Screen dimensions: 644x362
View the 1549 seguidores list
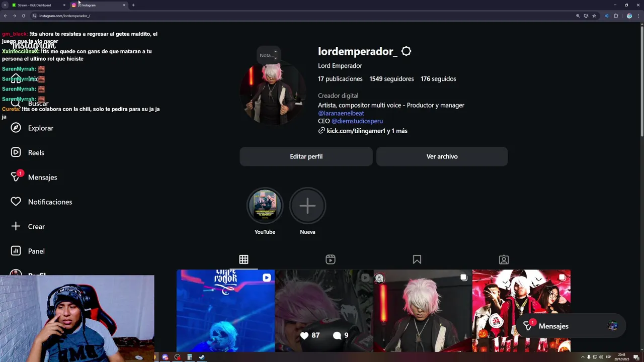(391, 79)
